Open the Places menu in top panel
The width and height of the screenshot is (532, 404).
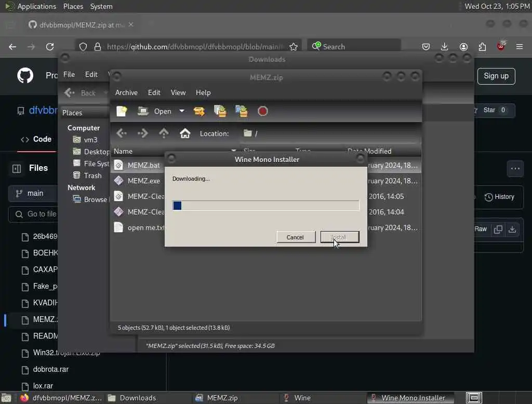tap(73, 6)
